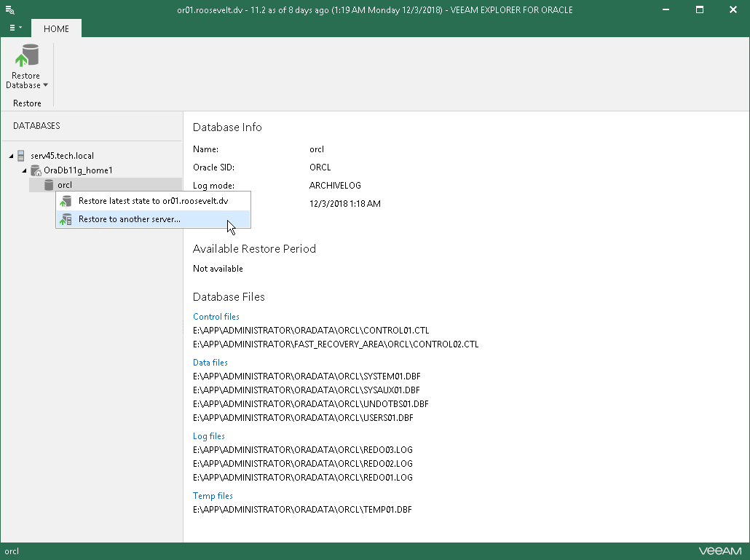Viewport: 750px width, 560px height.
Task: Collapse the serv45.tech.local tree node
Action: [11, 156]
